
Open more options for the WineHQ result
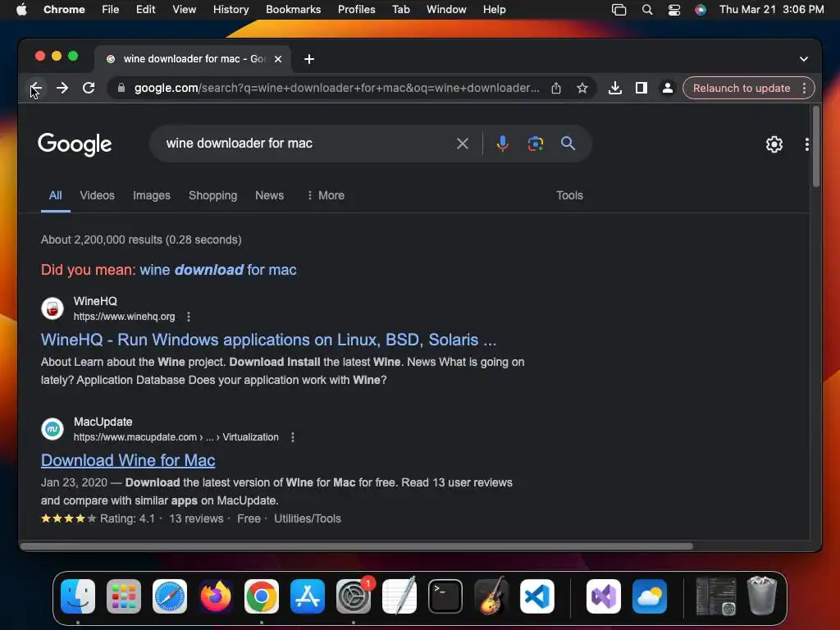(x=189, y=317)
